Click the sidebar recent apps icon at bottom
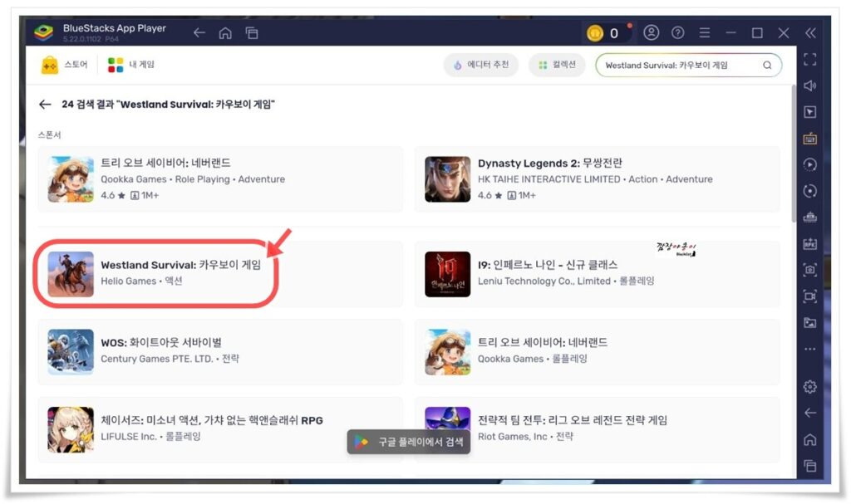The height and width of the screenshot is (504, 851). [809, 466]
